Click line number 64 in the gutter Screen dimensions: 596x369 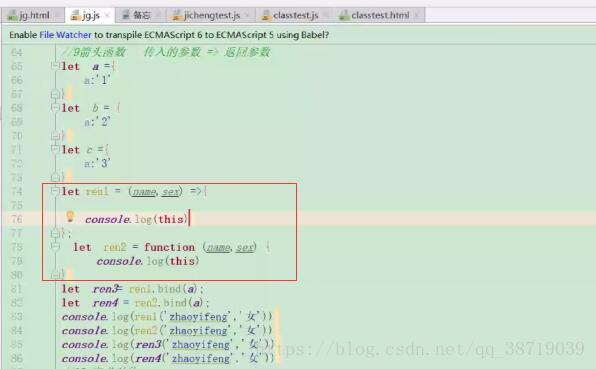(x=16, y=52)
